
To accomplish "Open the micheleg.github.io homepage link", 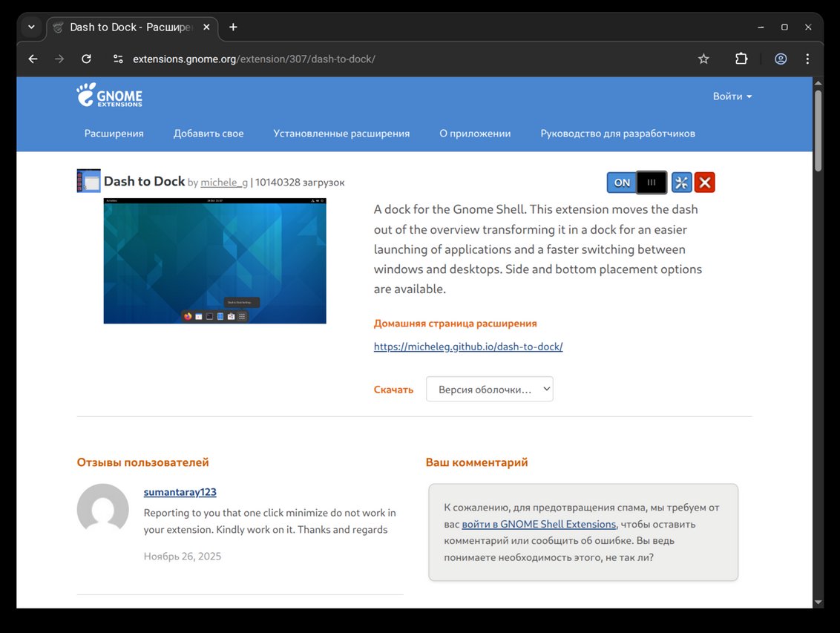I will tap(468, 347).
